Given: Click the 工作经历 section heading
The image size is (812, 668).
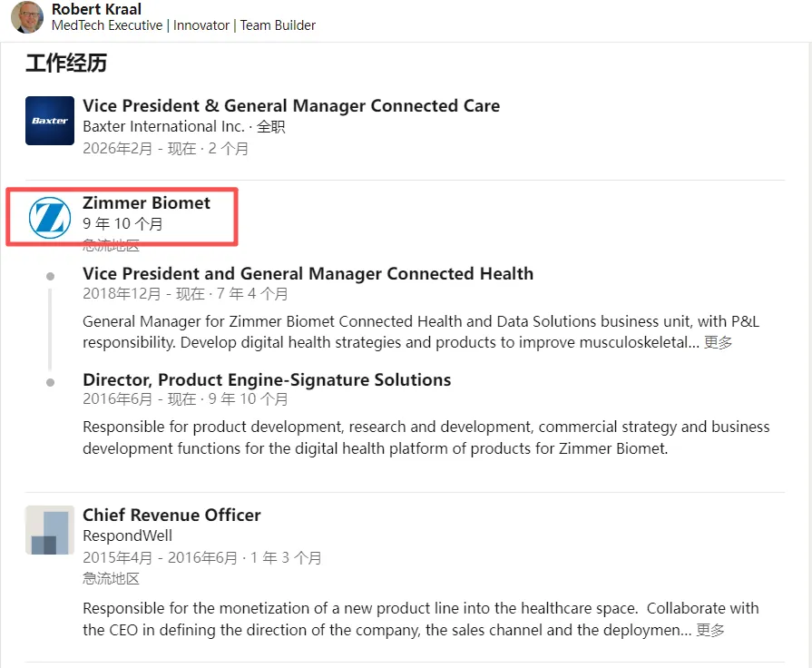Looking at the screenshot, I should pyautogui.click(x=66, y=63).
